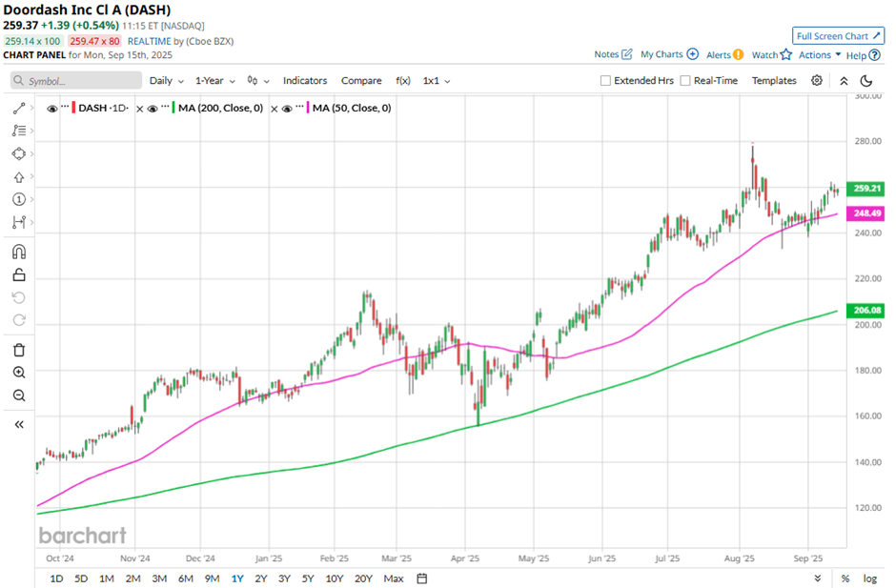The width and height of the screenshot is (896, 588).
Task: Toggle the magnet snap mode
Action: [19, 252]
